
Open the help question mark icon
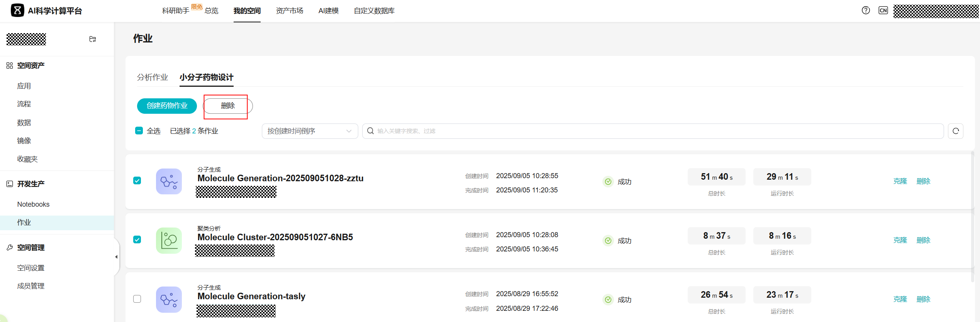tap(866, 10)
